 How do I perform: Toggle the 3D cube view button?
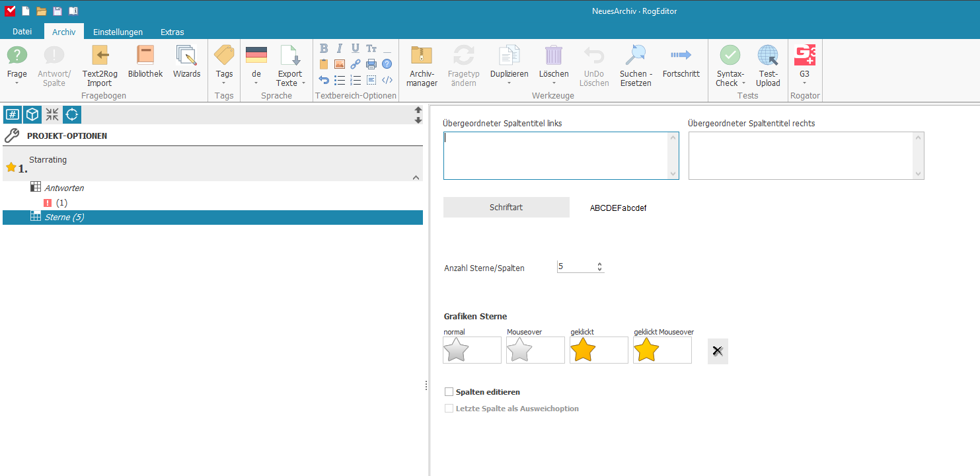click(32, 114)
